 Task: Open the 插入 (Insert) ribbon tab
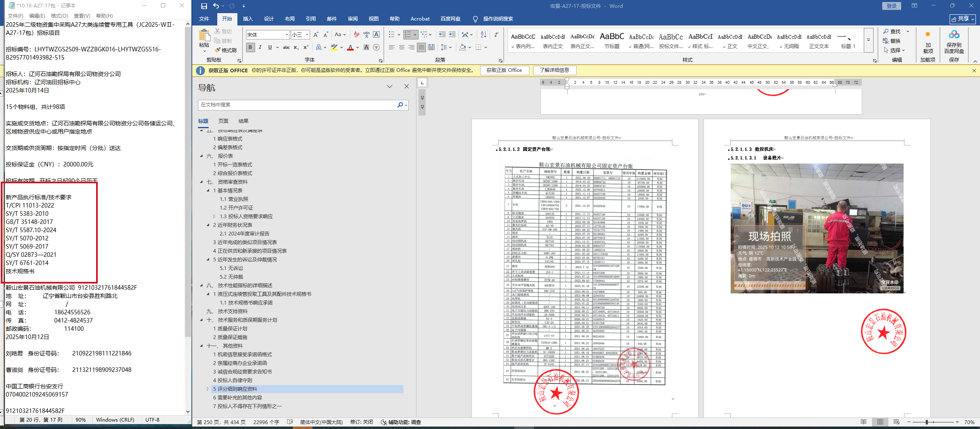248,19
